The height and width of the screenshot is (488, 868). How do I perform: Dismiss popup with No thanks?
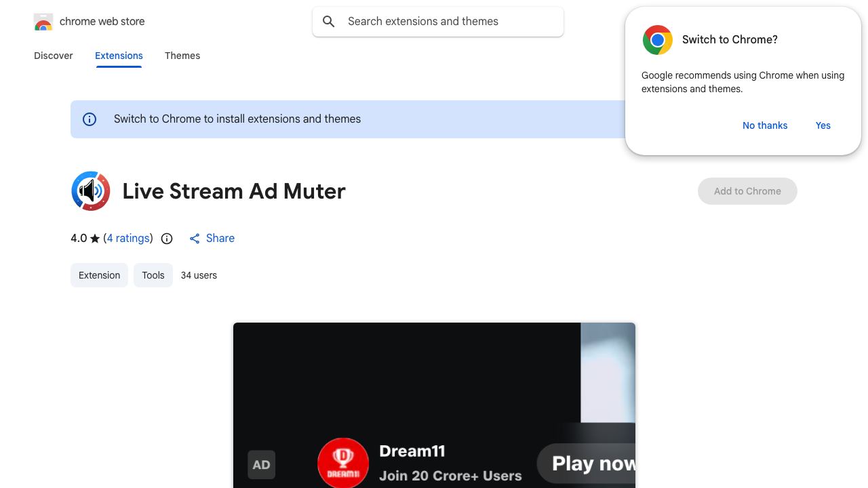pyautogui.click(x=765, y=125)
